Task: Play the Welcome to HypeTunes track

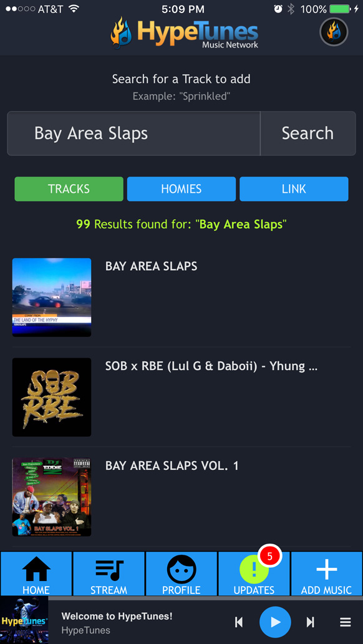Action: point(275,622)
